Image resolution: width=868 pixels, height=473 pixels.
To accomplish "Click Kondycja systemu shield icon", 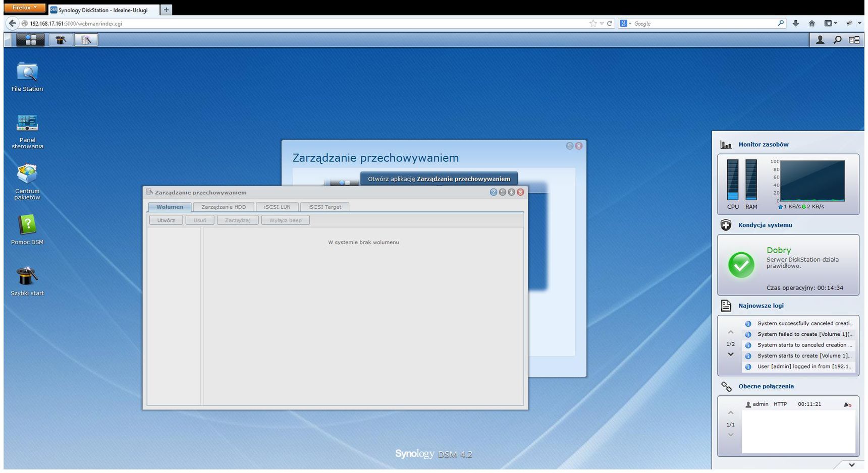I will point(726,225).
